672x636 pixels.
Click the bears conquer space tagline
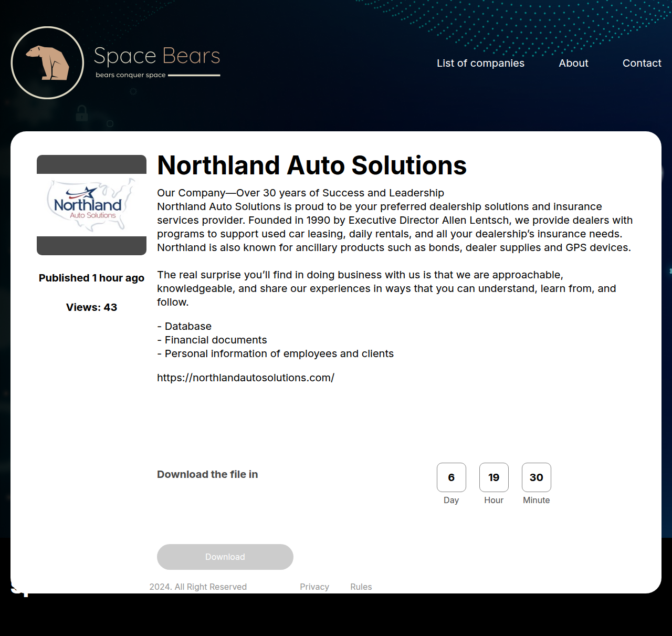[x=131, y=75]
